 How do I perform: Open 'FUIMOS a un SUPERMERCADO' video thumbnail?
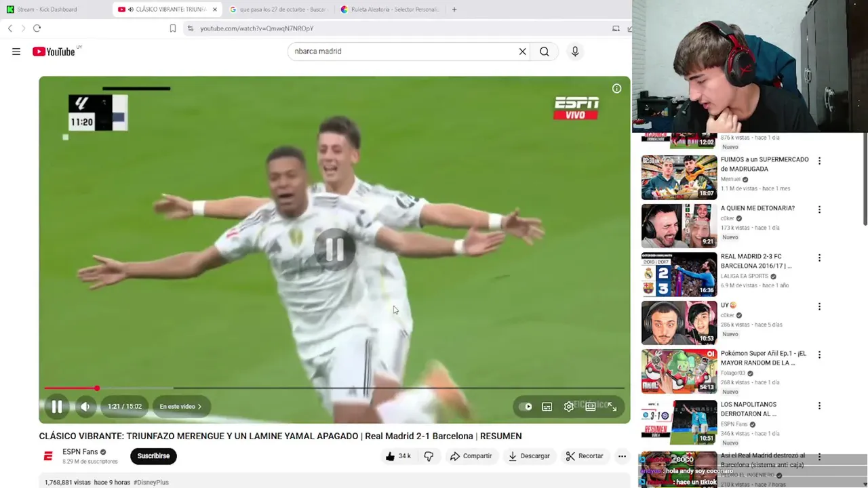click(679, 177)
